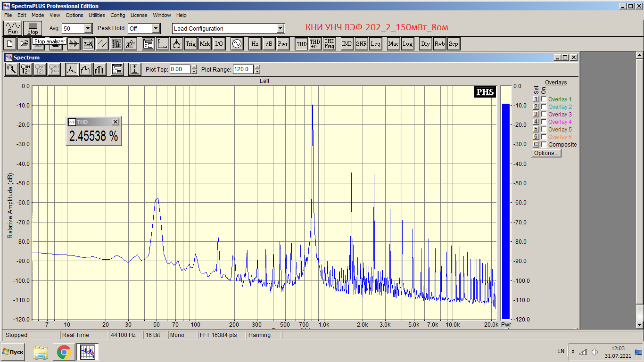Open the Utilities menu
The height and width of the screenshot is (362, 644).
click(97, 15)
